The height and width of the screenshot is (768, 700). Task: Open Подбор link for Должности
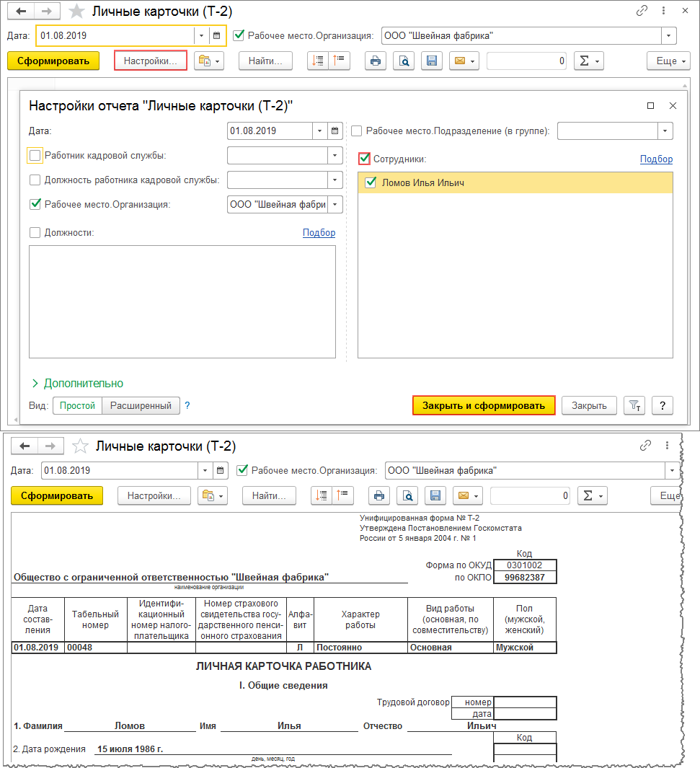(x=319, y=233)
